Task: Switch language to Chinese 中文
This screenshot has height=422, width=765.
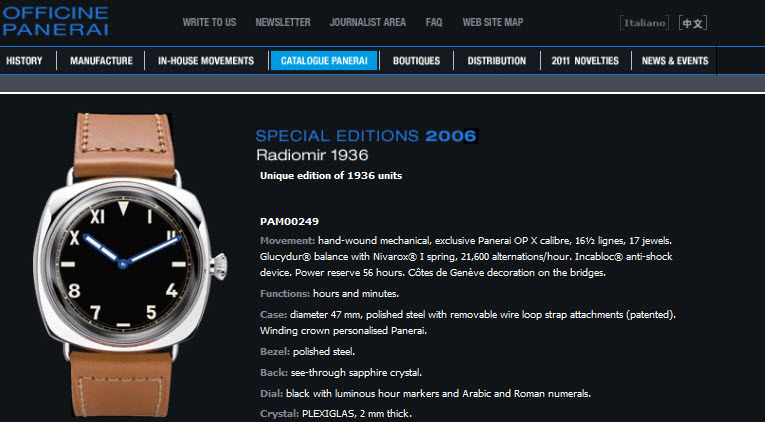Action: (x=693, y=23)
